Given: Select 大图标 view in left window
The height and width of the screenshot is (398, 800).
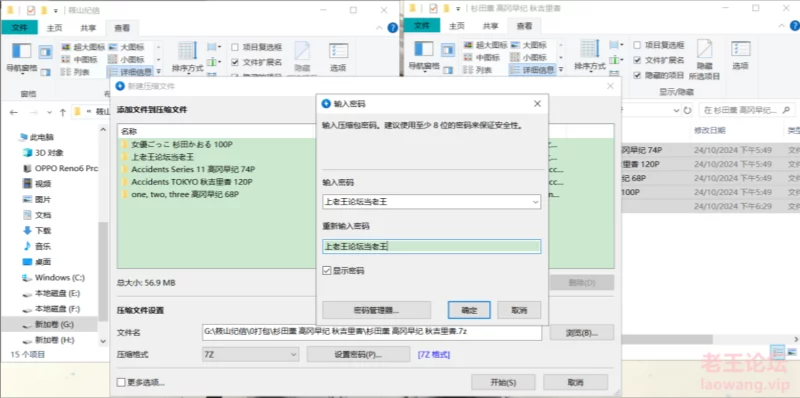Looking at the screenshot, I should click(x=127, y=47).
